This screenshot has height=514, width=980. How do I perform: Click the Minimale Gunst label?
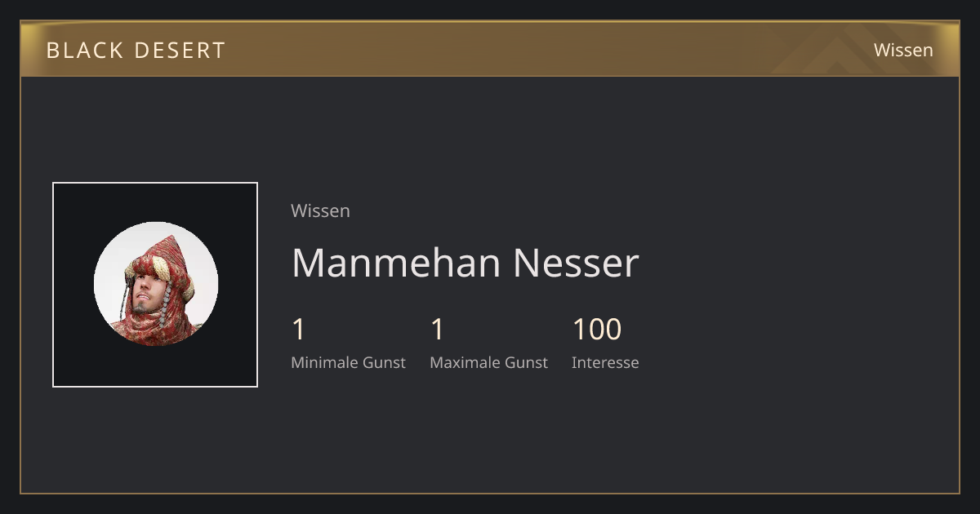tap(348, 362)
